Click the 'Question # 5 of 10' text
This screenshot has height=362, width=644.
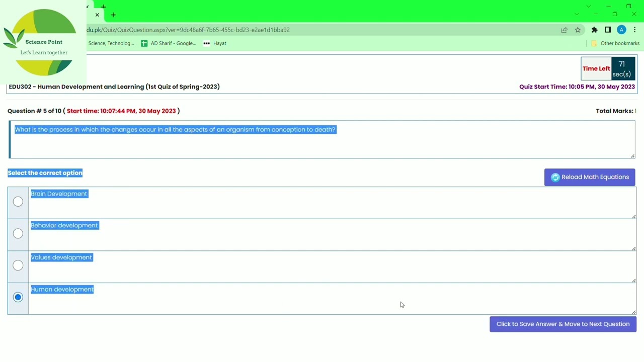coord(34,111)
